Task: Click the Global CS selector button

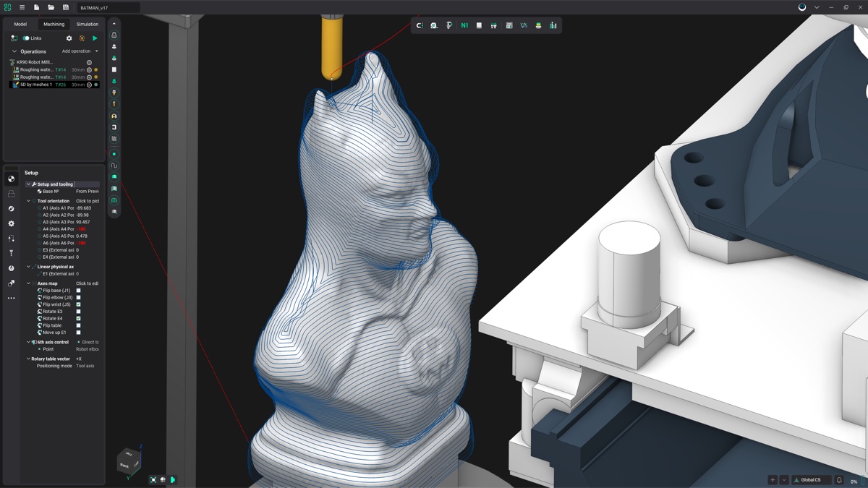Action: 811,480
